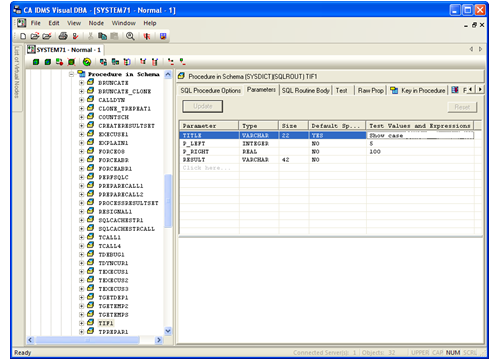Screen dimensions: 489x360
Task: Click the right arrow at the end of the tab strip
Action: (x=480, y=89)
